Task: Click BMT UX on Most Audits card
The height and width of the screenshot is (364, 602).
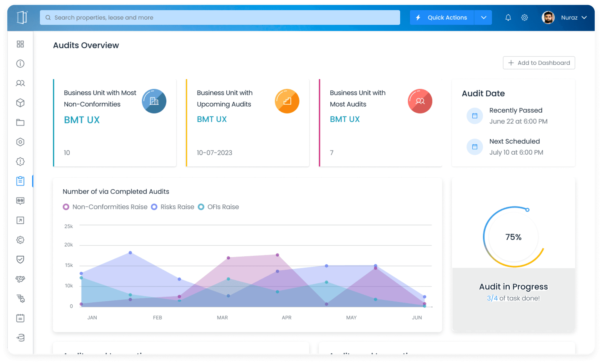Action: click(x=345, y=119)
